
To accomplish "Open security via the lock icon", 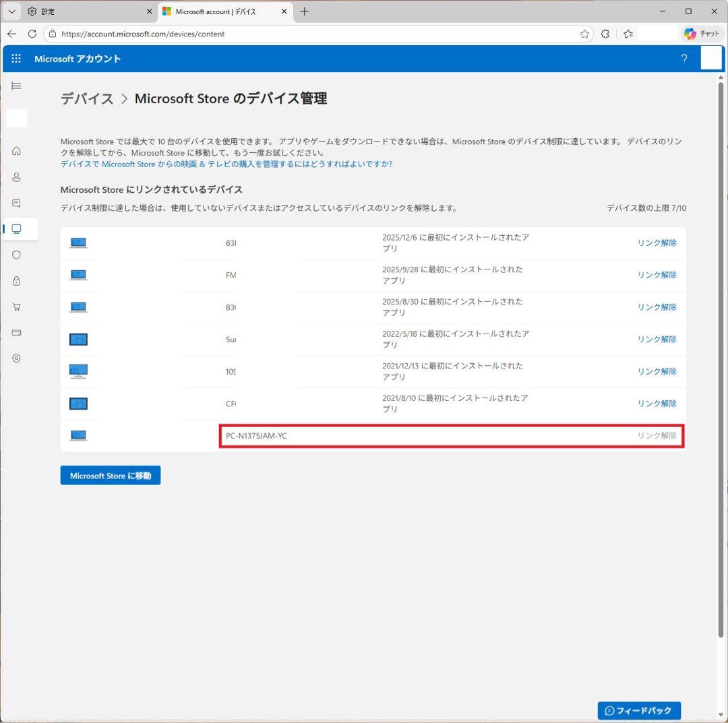I will pyautogui.click(x=16, y=280).
